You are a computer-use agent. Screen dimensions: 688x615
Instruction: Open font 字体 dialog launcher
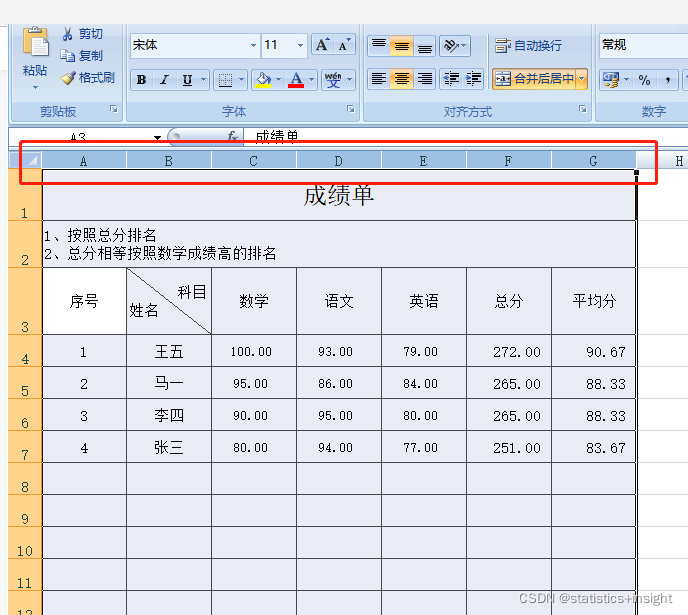tap(351, 109)
